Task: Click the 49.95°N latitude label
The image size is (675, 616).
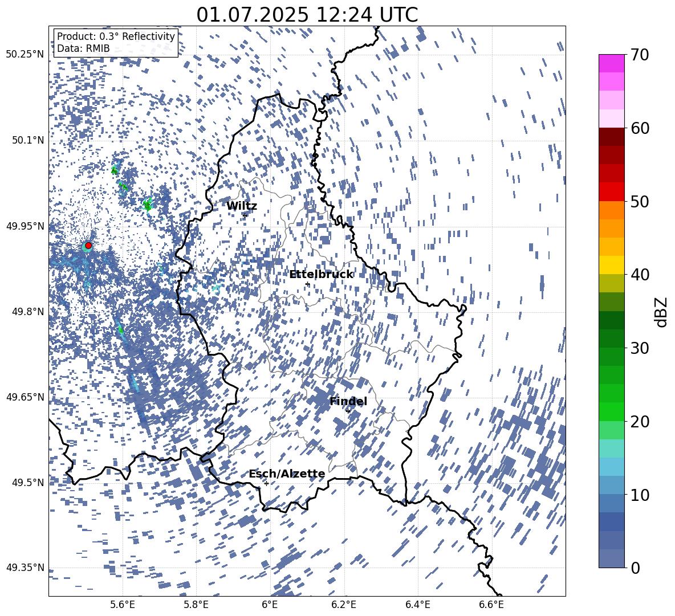Action: [25, 226]
